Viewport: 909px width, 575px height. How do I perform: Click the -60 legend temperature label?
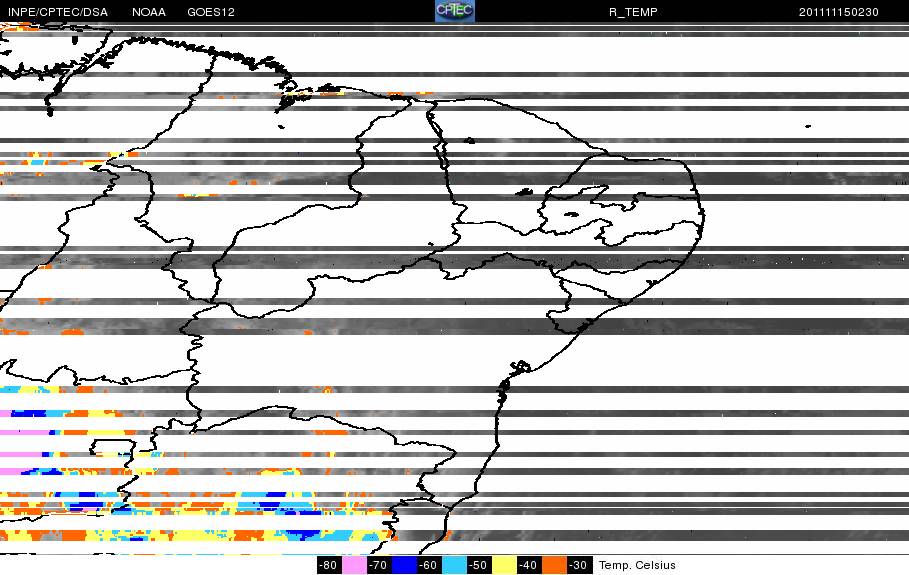point(428,566)
